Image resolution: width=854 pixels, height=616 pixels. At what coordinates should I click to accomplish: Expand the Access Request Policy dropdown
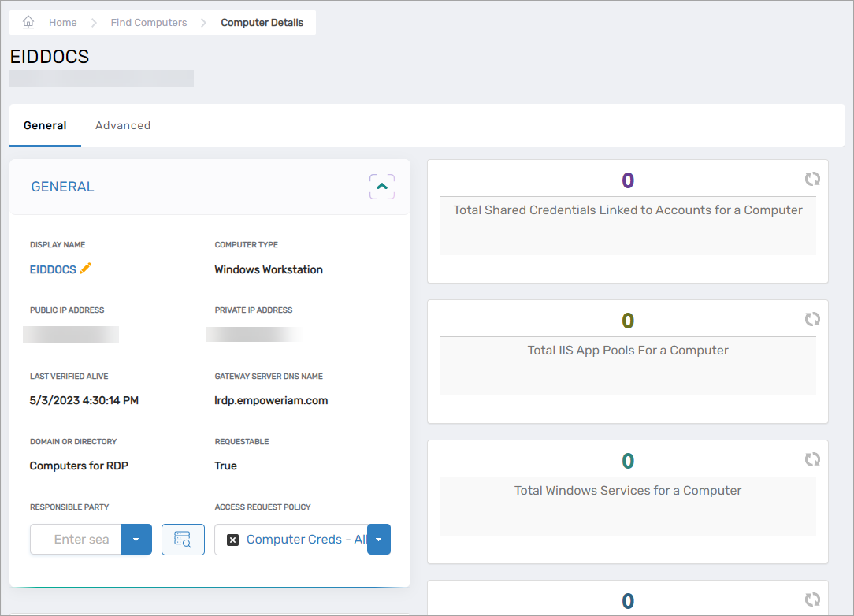[379, 540]
